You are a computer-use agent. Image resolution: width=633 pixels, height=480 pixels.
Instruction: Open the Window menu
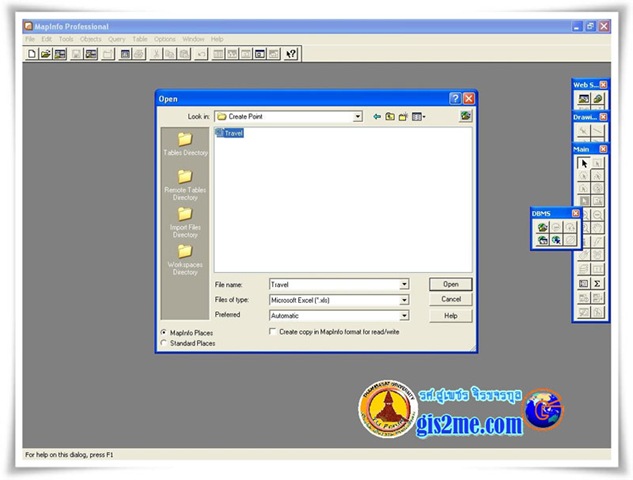pyautogui.click(x=193, y=39)
